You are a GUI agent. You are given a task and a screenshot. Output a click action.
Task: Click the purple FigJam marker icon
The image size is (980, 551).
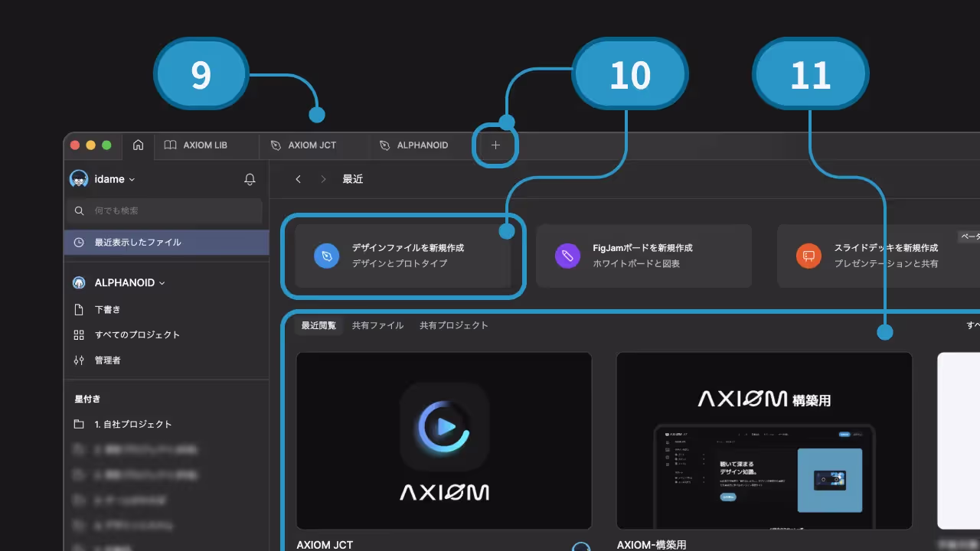[x=567, y=256]
